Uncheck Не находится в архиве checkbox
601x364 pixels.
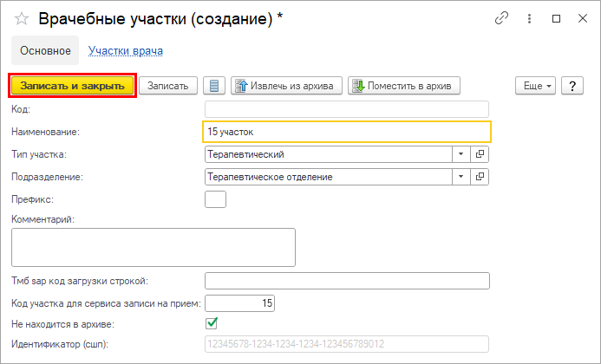coord(211,324)
